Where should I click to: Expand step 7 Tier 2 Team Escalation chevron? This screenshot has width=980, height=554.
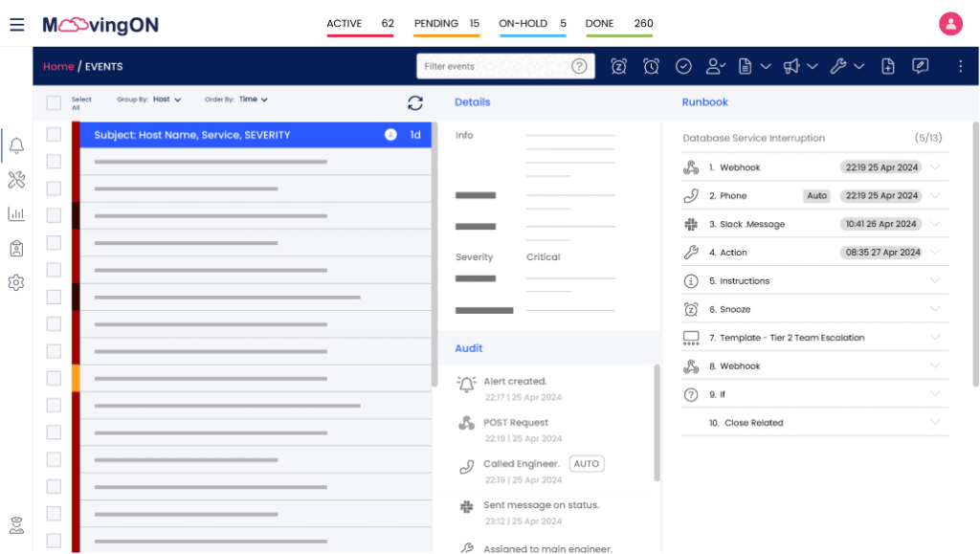point(935,337)
